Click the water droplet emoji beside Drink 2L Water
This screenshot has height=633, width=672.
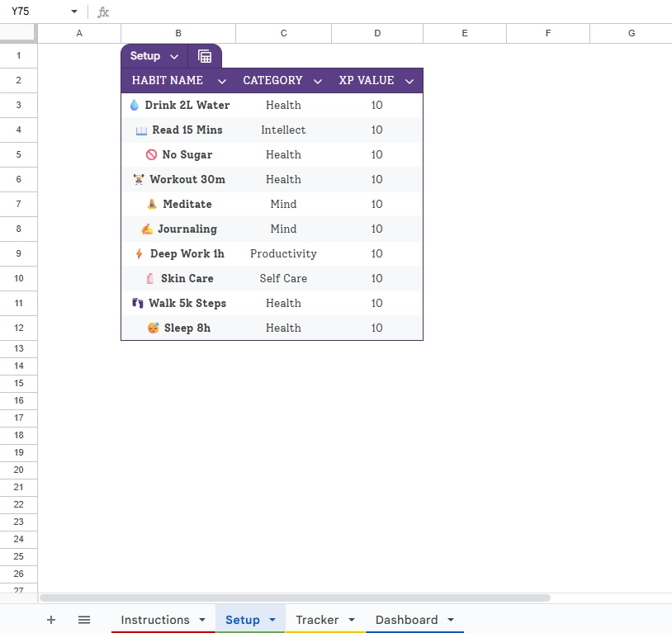click(135, 105)
